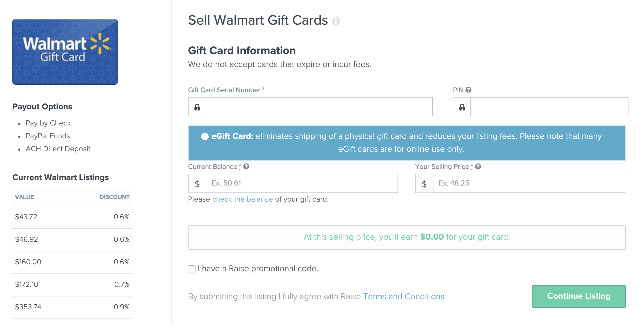The image size is (644, 334).
Task: Click the Continue Listing button
Action: point(578,296)
